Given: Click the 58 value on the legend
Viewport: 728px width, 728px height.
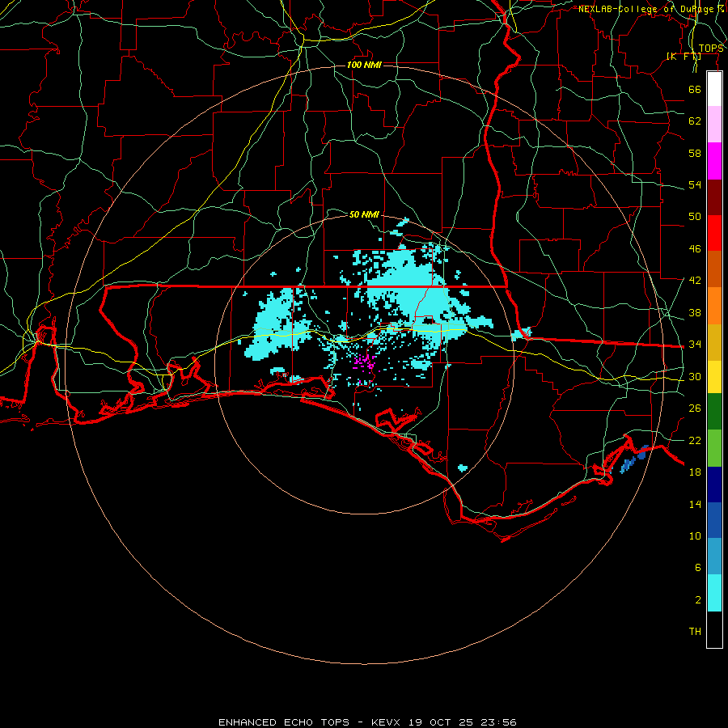Looking at the screenshot, I should click(695, 153).
